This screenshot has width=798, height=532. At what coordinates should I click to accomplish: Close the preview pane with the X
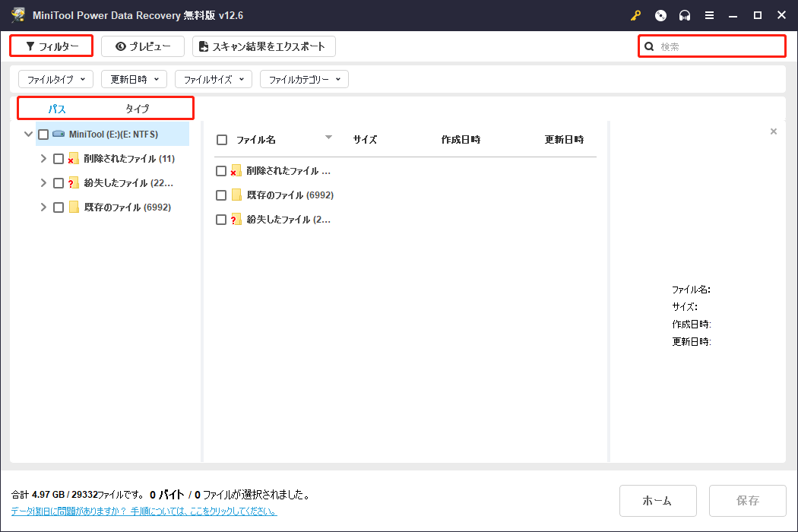tap(774, 131)
